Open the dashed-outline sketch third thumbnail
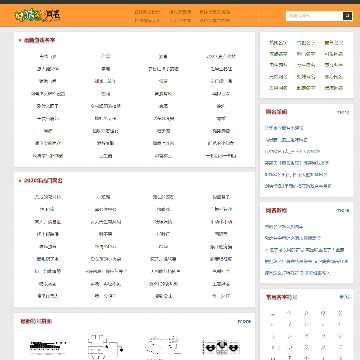Viewport: 360px width, 360px height. (x=163, y=347)
